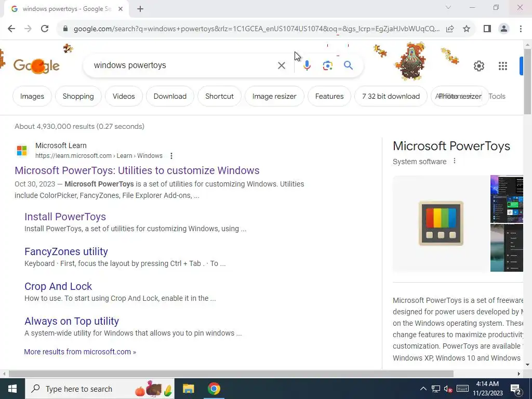The height and width of the screenshot is (399, 532).
Task: Close the windows powertoys tab
Action: tap(121, 9)
